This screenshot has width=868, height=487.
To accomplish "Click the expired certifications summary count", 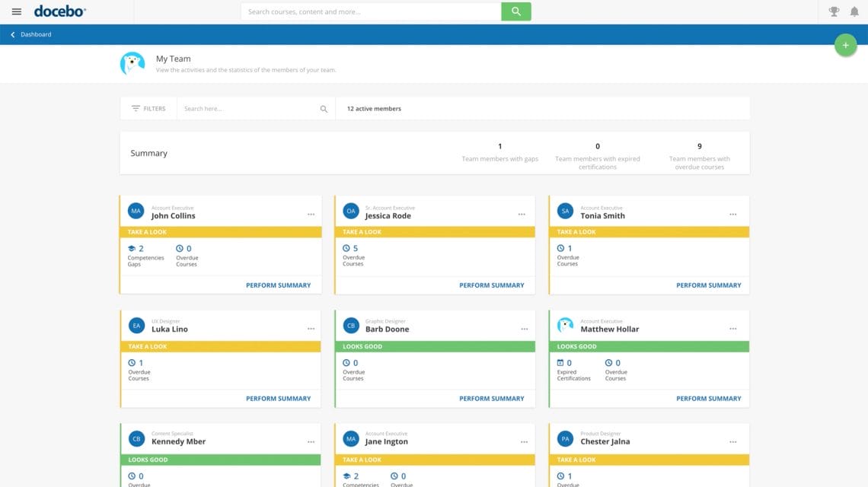I will (597, 147).
